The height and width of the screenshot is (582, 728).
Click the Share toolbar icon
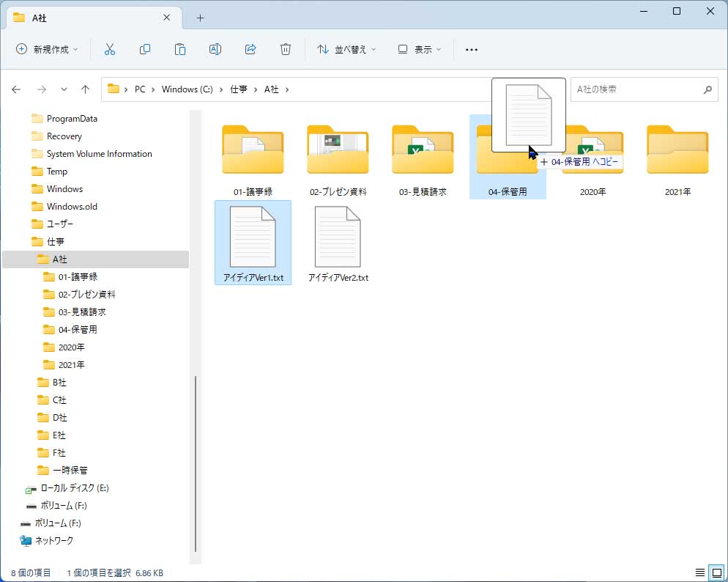(250, 49)
